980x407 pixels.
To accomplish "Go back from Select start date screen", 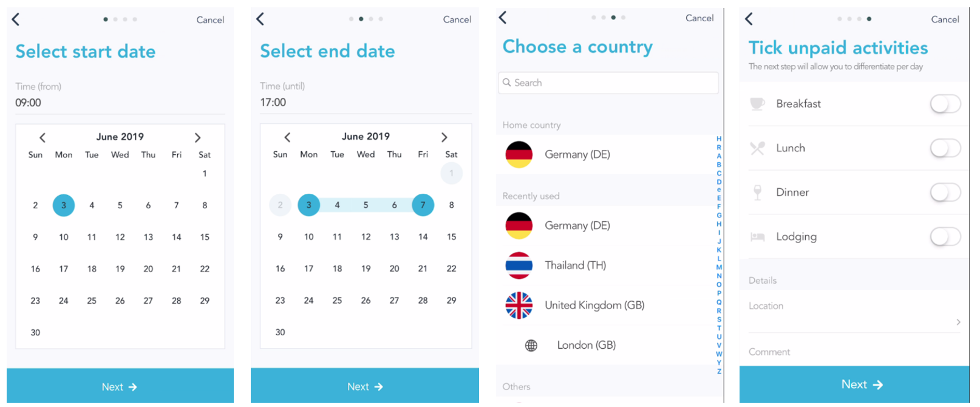I will pos(16,19).
